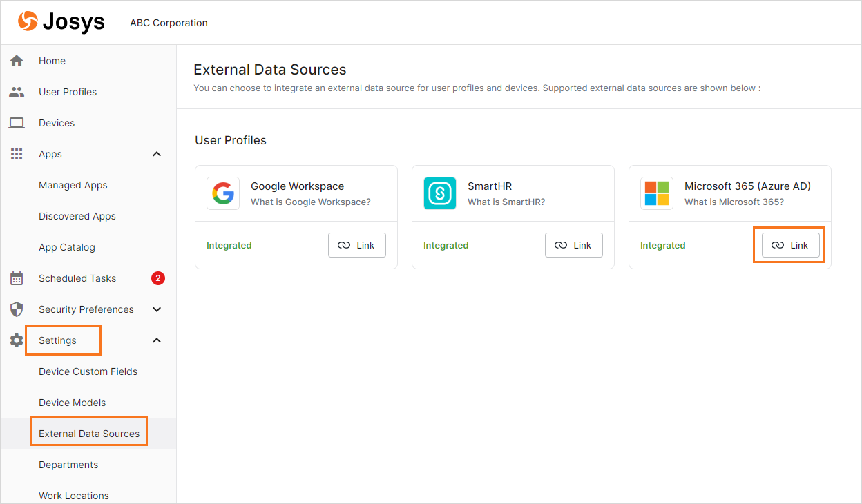Collapse the Settings section chevron
Screen dimensions: 862x504
click(157, 340)
